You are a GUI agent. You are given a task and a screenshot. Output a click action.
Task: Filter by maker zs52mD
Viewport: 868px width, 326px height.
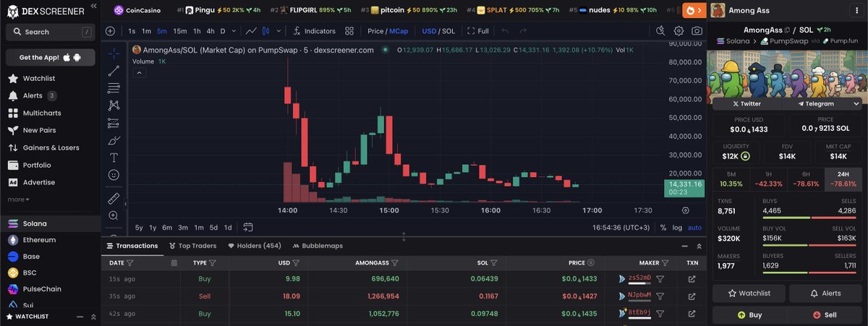click(x=660, y=279)
